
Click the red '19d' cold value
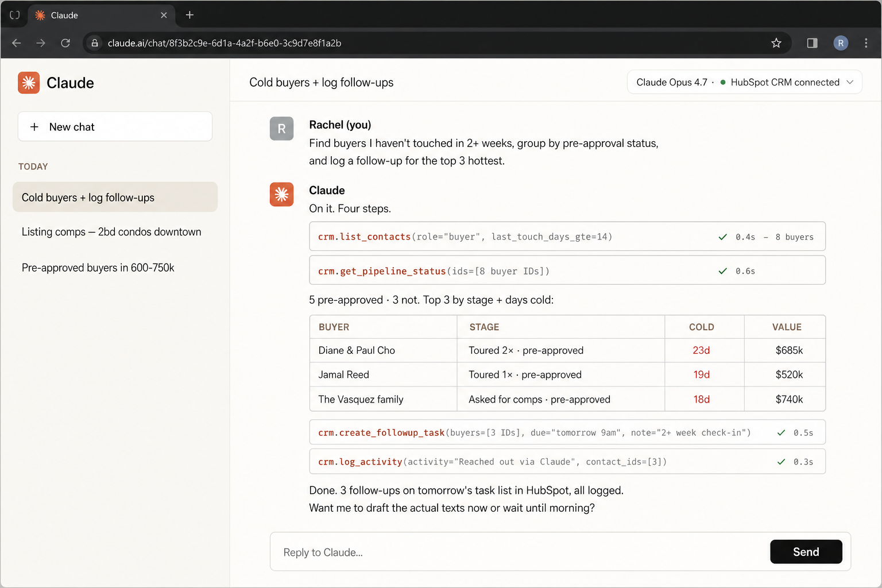tap(701, 374)
